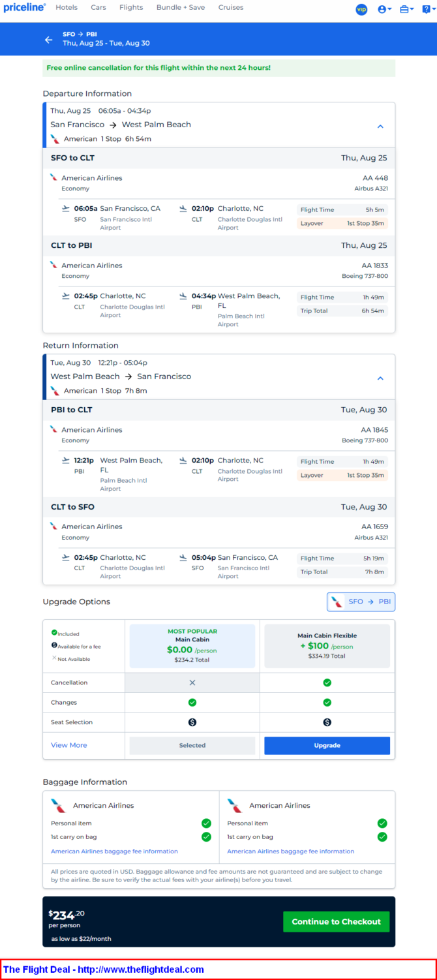Click the Upgrade button for Main Cabin Flexible
Image resolution: width=437 pixels, height=980 pixels.
tap(327, 745)
